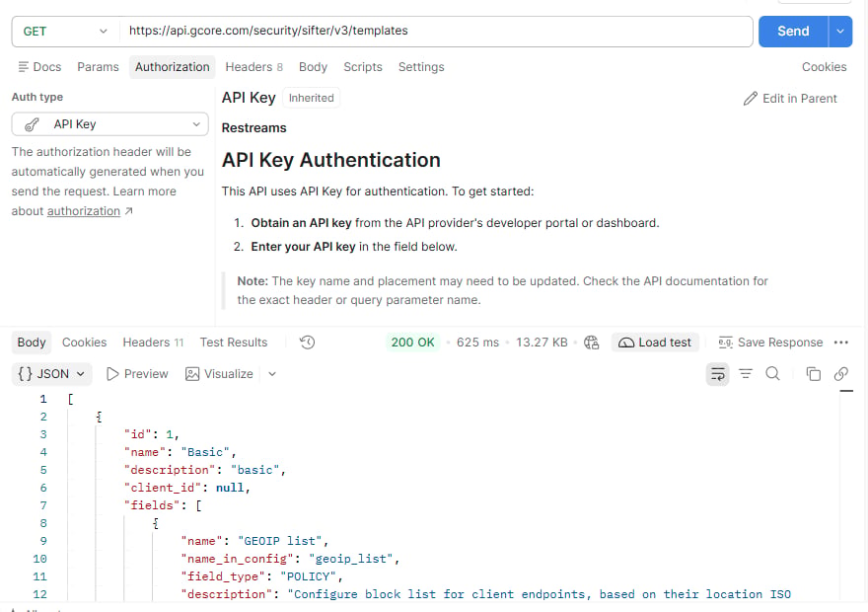This screenshot has height=612, width=868.
Task: Open the response Cookies tab
Action: click(84, 343)
